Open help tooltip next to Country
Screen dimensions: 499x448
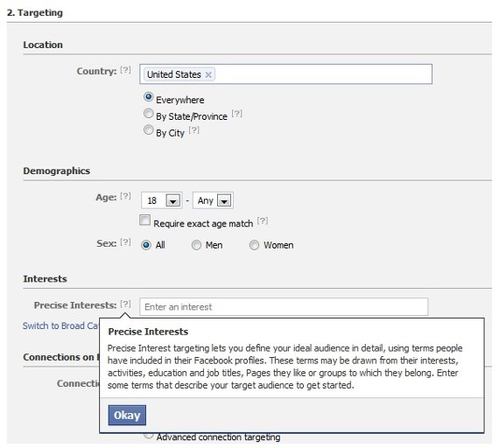point(125,70)
